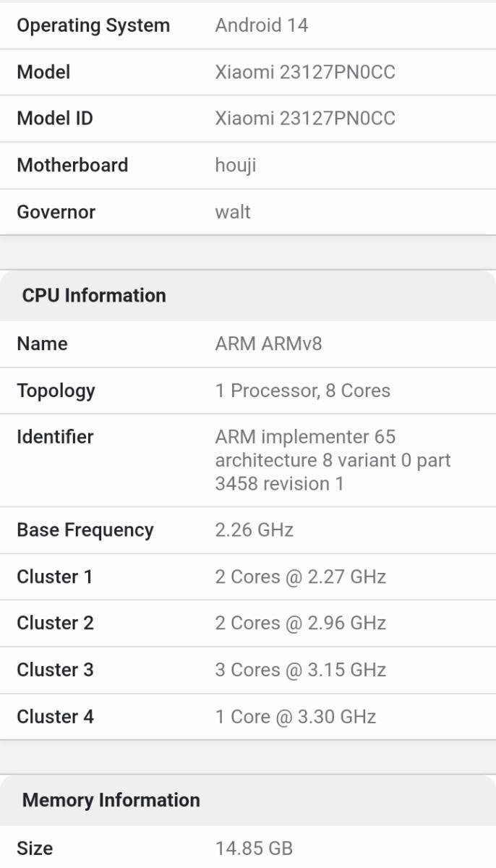This screenshot has height=868, width=496.
Task: Select 2 Cores @ 2.96 GHz value
Action: [x=301, y=623]
